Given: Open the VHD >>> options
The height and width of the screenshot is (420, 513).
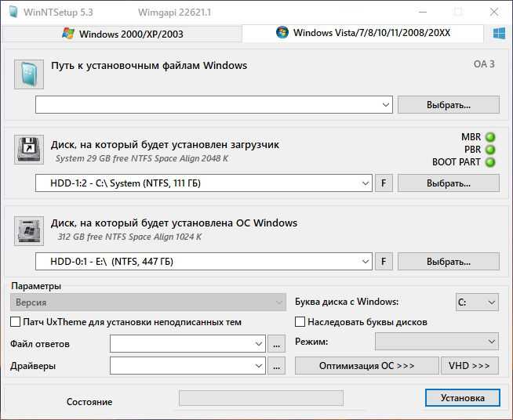Looking at the screenshot, I should point(470,366).
